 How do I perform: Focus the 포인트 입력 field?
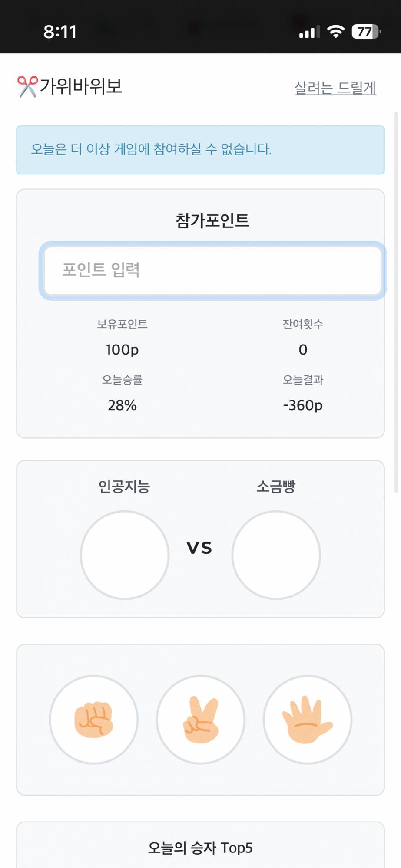coord(213,270)
